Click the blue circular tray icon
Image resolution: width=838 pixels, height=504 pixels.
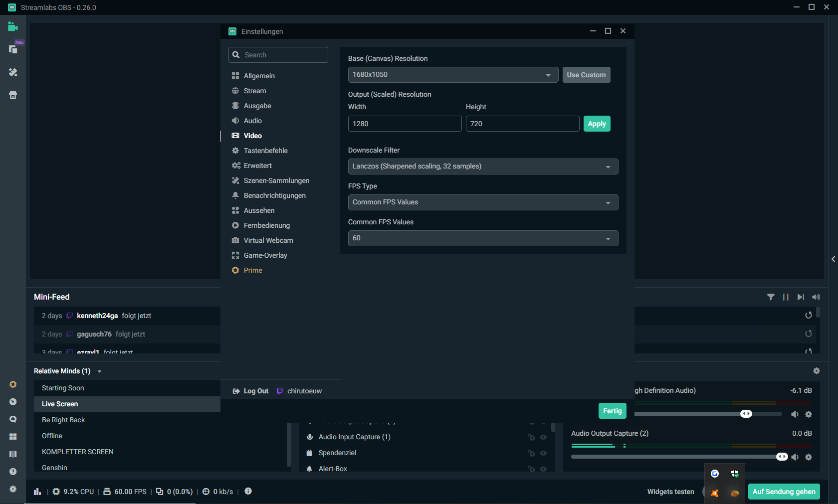point(715,474)
